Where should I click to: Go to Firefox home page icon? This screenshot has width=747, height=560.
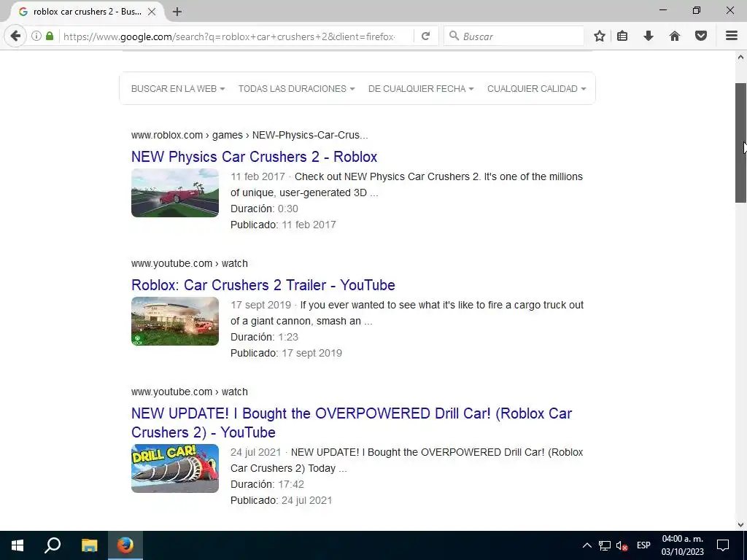tap(675, 36)
